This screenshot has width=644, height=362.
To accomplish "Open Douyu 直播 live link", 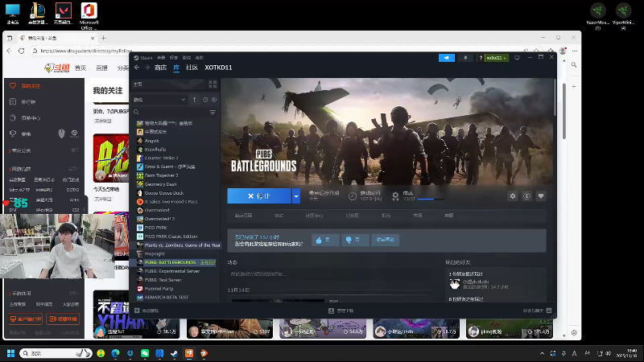I will tap(101, 68).
